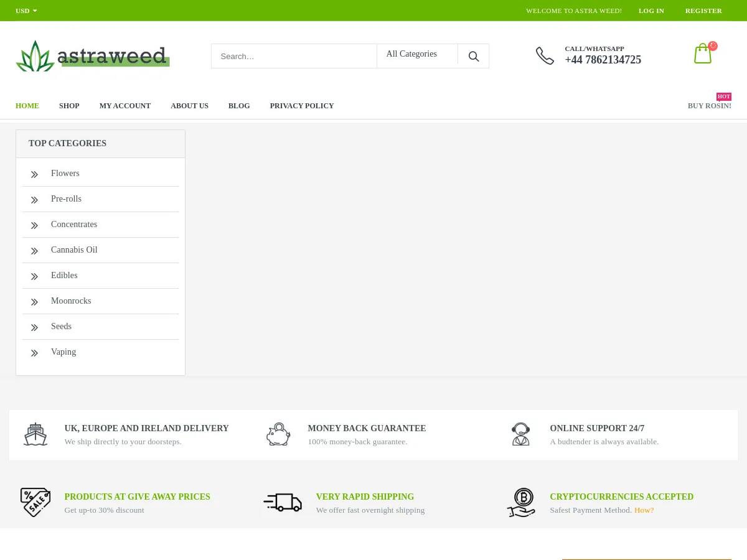
Task: Click the search magnifier icon
Action: coord(473,56)
